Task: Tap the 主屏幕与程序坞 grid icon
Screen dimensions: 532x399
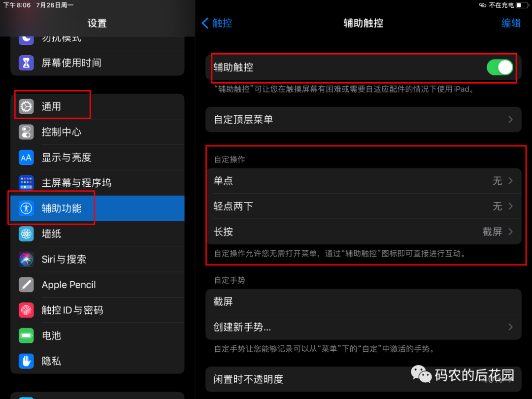Action: coord(26,183)
